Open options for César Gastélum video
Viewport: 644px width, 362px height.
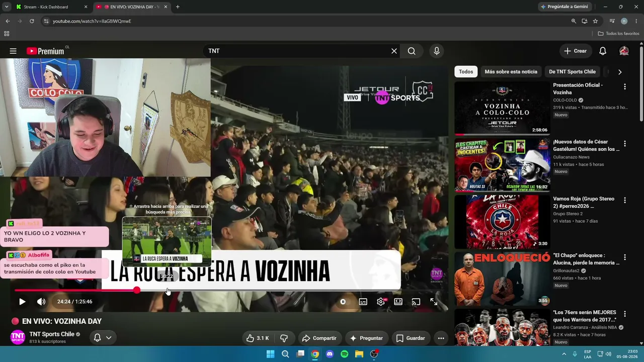(x=625, y=144)
